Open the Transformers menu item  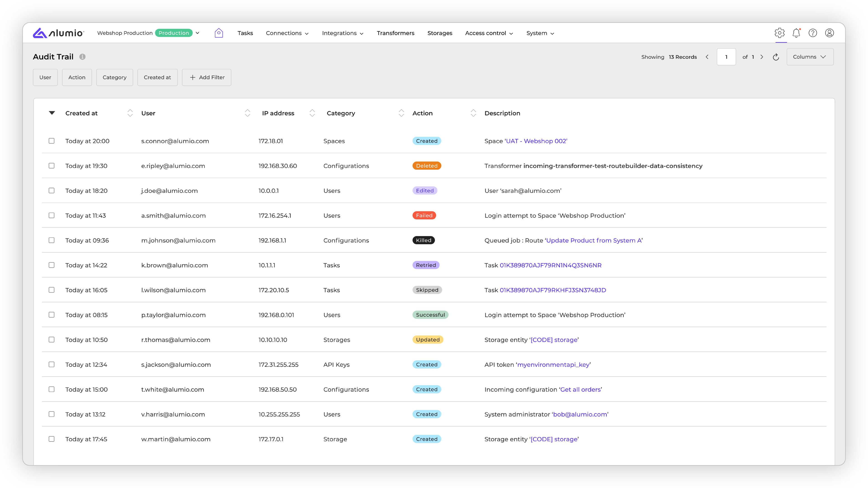point(395,33)
